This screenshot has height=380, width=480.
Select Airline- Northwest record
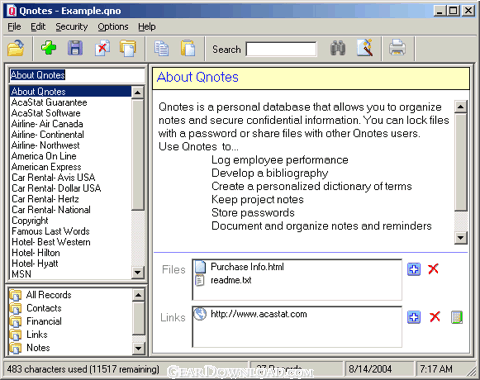point(71,145)
